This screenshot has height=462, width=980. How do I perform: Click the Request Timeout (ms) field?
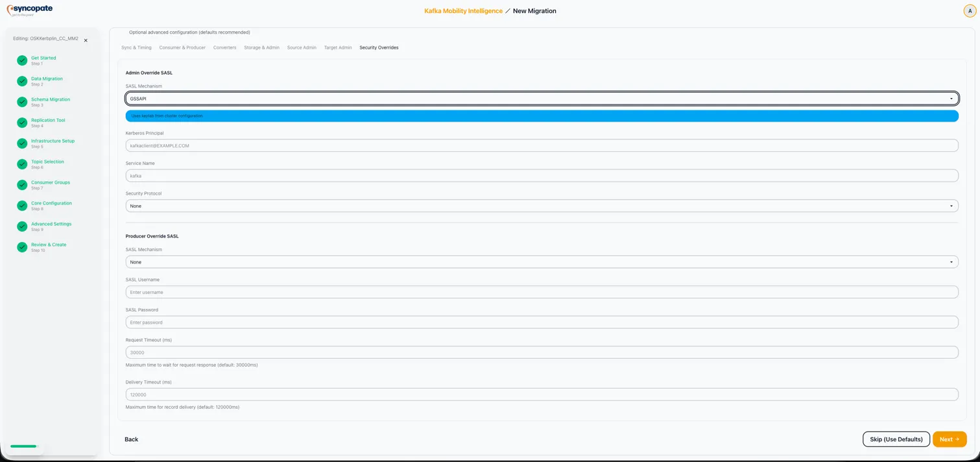pyautogui.click(x=542, y=352)
